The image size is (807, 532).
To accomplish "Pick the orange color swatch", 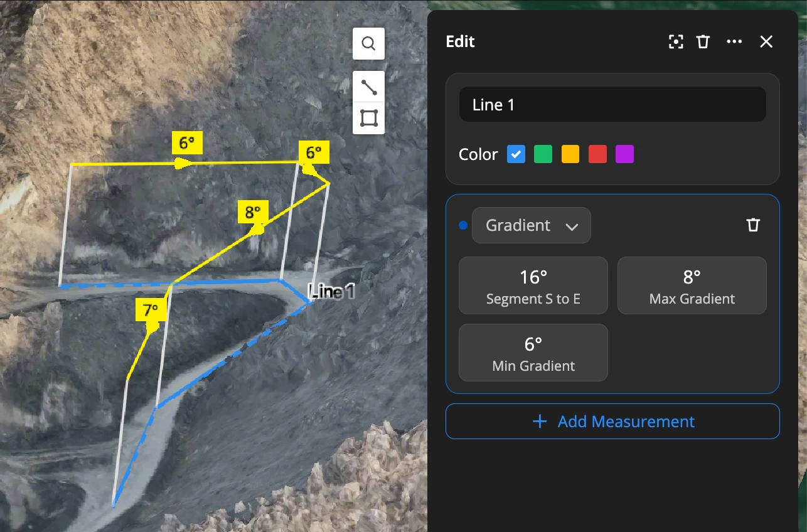I will tap(570, 154).
